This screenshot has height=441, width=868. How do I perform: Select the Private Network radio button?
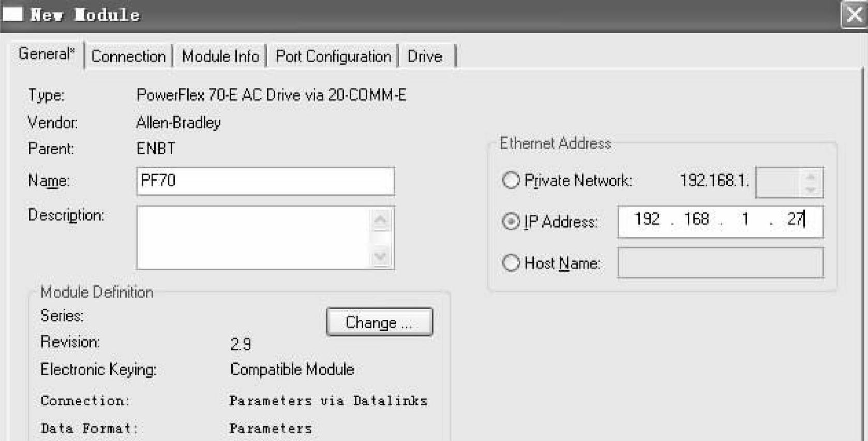pos(511,180)
